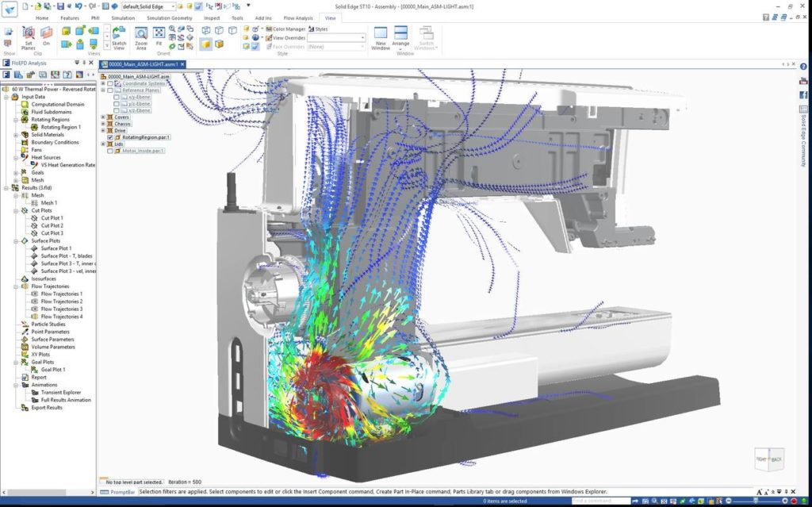Open the Color Manager
This screenshot has width=812, height=507.
(284, 29)
